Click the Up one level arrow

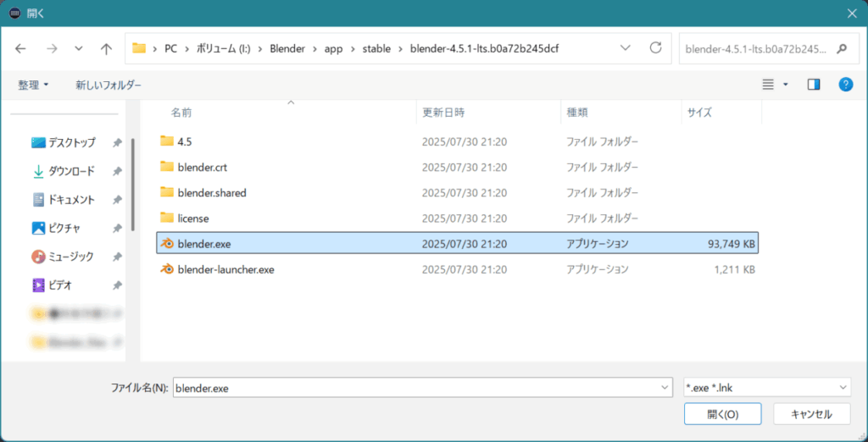coord(106,49)
